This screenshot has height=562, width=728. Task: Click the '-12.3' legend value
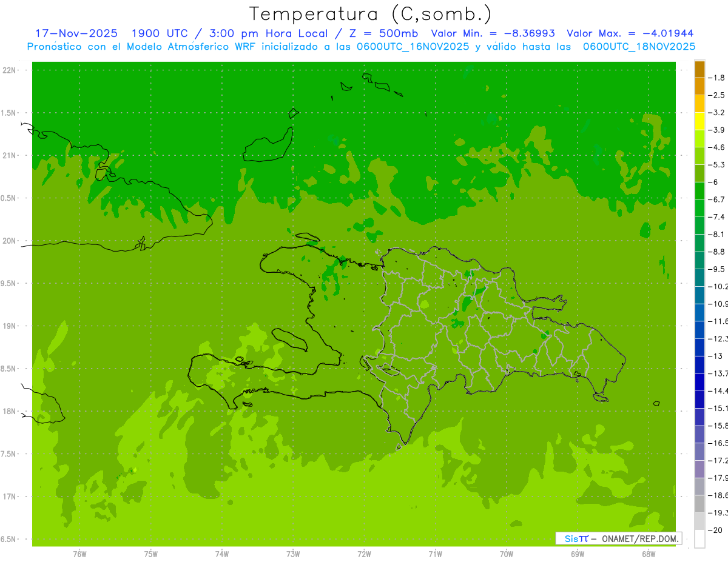pos(718,338)
